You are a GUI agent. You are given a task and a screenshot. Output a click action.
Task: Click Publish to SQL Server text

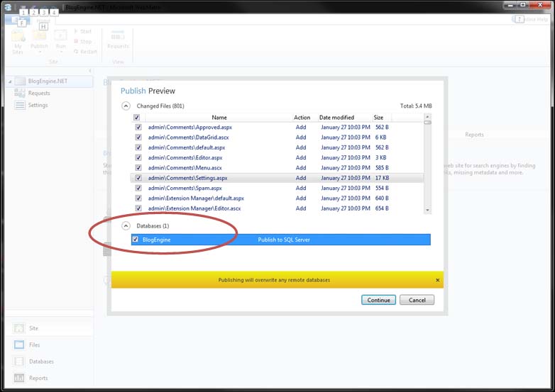(284, 240)
